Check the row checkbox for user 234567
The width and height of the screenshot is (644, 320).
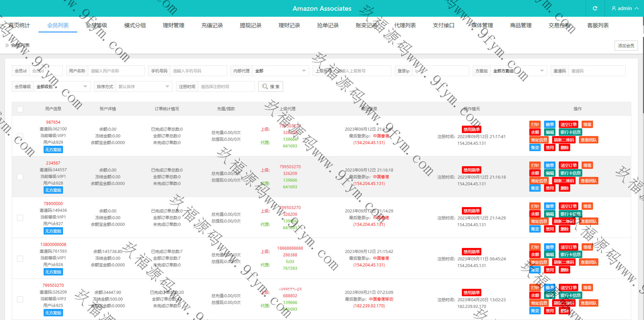20,177
